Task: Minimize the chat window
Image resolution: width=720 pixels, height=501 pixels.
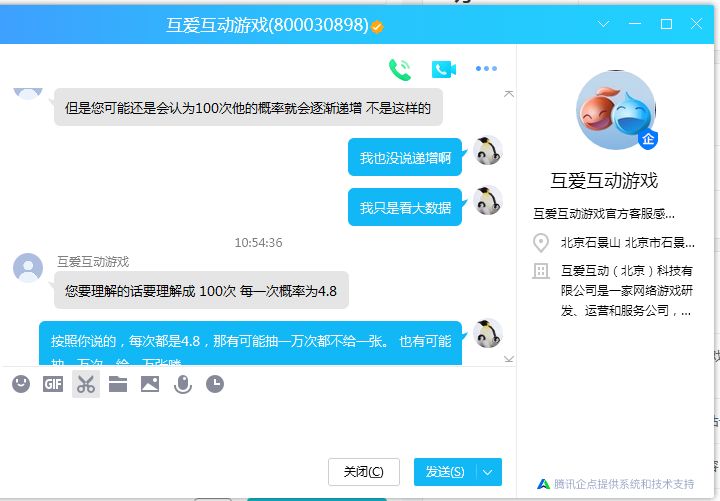Action: pos(635,24)
